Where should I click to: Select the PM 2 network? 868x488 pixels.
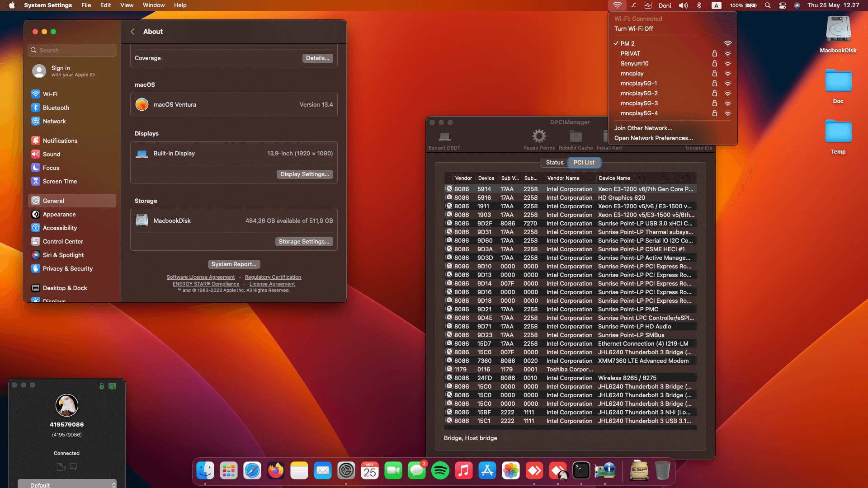(627, 43)
